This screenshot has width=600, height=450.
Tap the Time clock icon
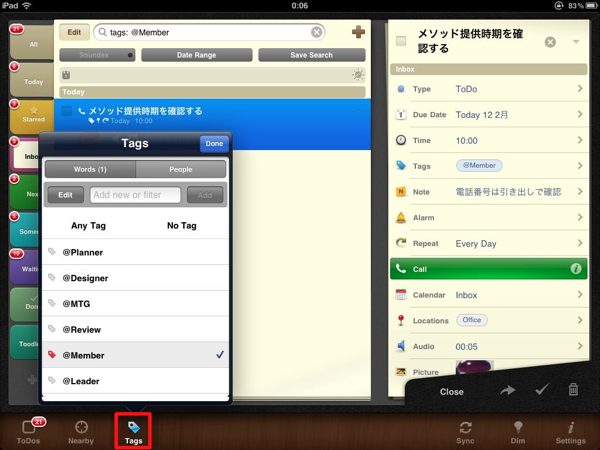coord(401,140)
